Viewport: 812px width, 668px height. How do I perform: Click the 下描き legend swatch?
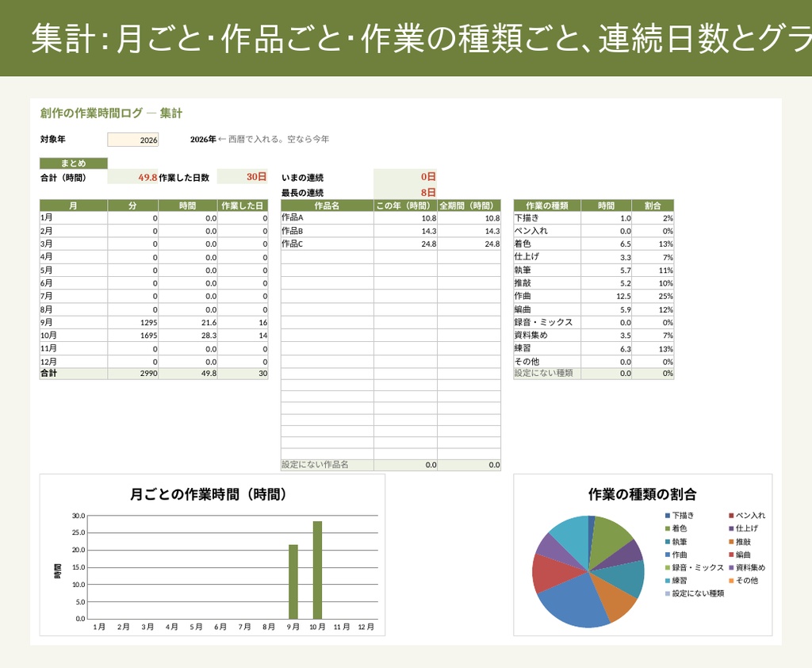[668, 516]
